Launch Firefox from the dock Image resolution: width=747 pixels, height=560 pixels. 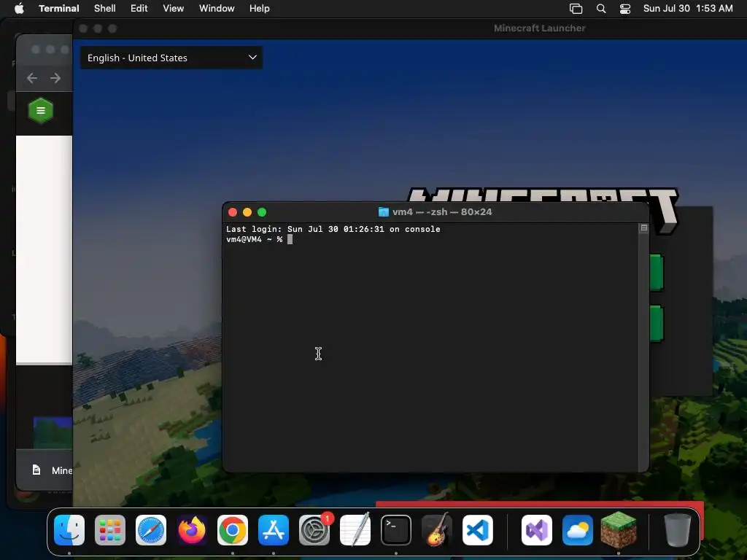pyautogui.click(x=192, y=530)
